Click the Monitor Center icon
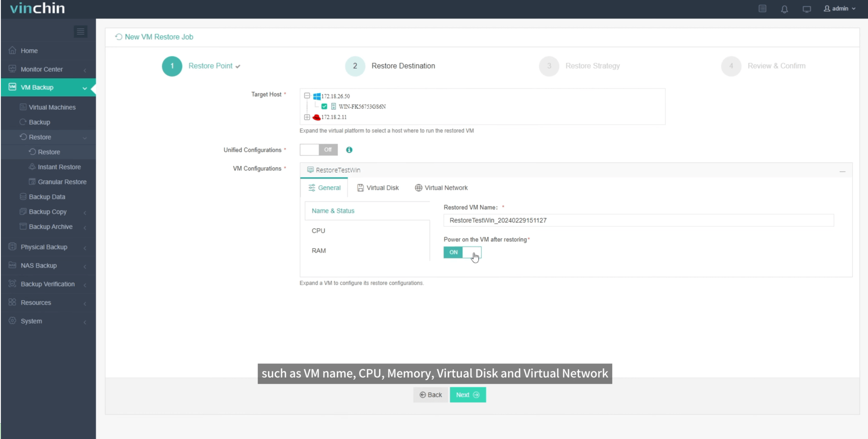The height and width of the screenshot is (439, 868). pyautogui.click(x=12, y=69)
